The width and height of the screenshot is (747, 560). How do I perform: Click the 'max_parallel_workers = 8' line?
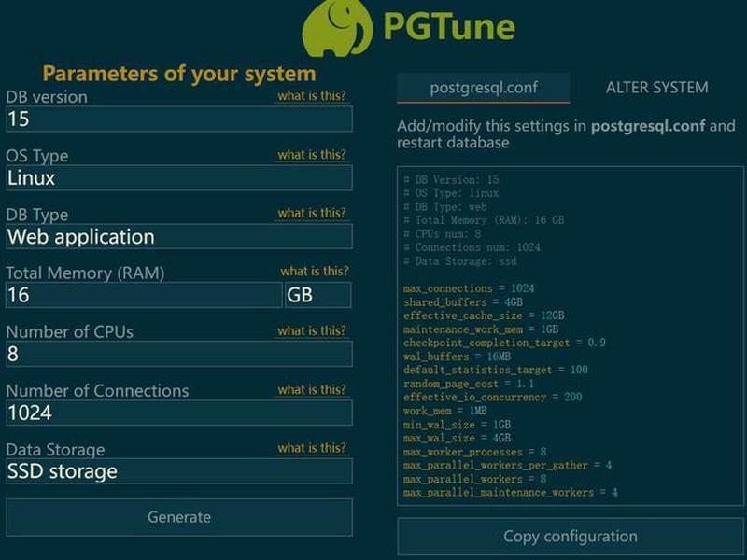(475, 479)
